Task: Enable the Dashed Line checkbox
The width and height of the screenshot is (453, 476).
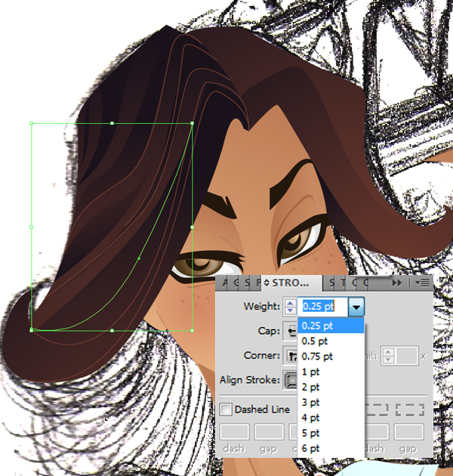Action: [226, 410]
